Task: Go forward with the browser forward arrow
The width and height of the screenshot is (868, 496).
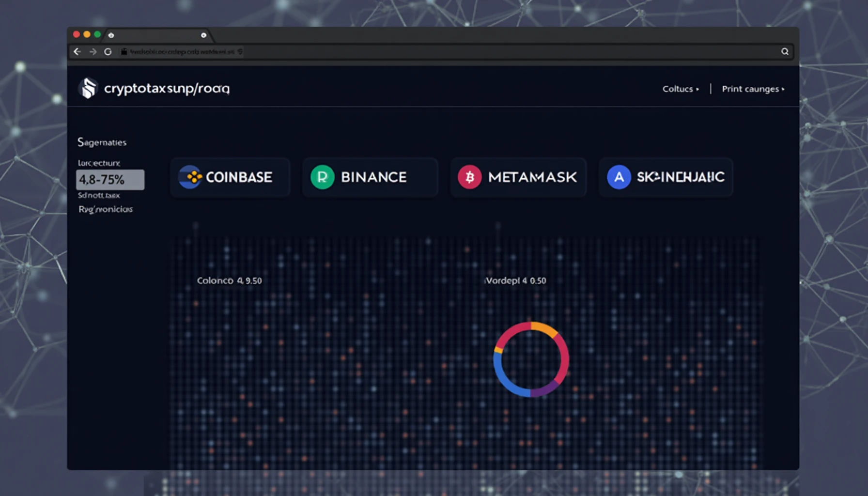Action: tap(93, 51)
